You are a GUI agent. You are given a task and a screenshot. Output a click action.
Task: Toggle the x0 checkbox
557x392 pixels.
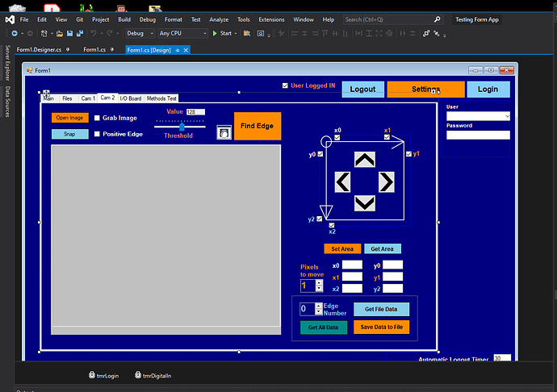(337, 137)
